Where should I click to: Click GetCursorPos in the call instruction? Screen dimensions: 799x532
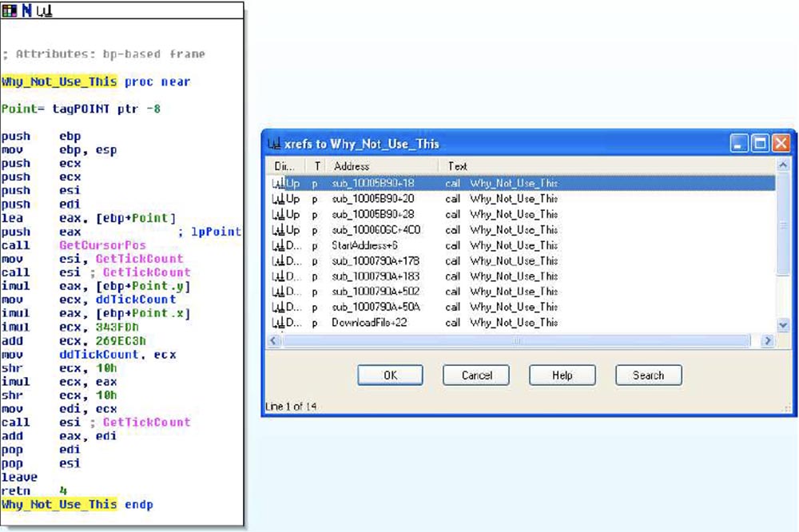[x=102, y=245]
